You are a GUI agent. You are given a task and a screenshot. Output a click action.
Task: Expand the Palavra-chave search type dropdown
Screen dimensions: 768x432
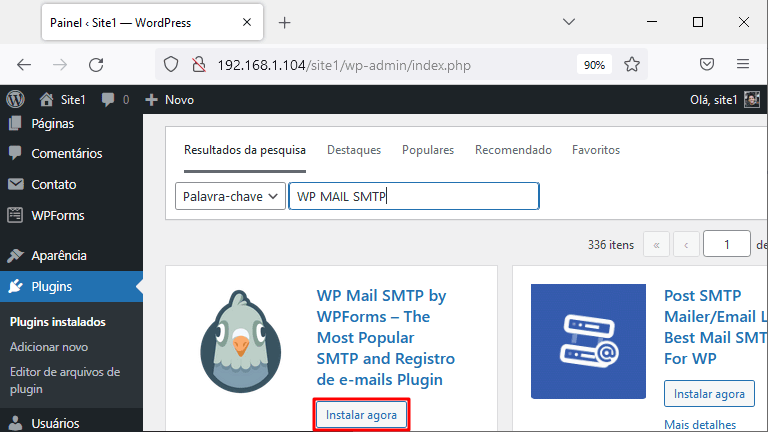pyautogui.click(x=230, y=196)
